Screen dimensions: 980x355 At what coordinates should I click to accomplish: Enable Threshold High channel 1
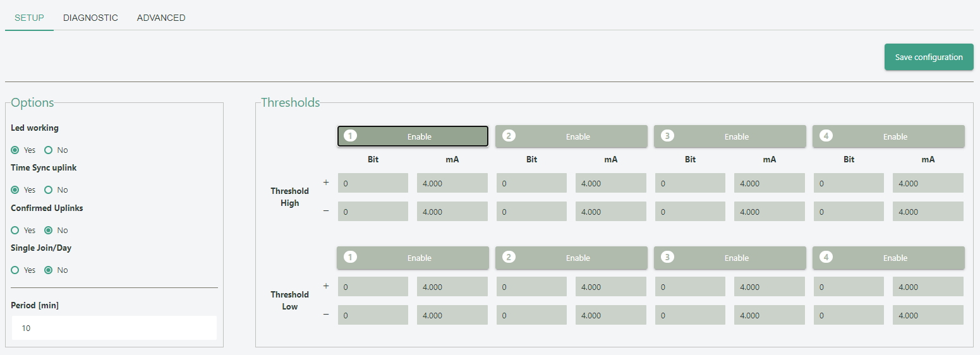click(413, 136)
